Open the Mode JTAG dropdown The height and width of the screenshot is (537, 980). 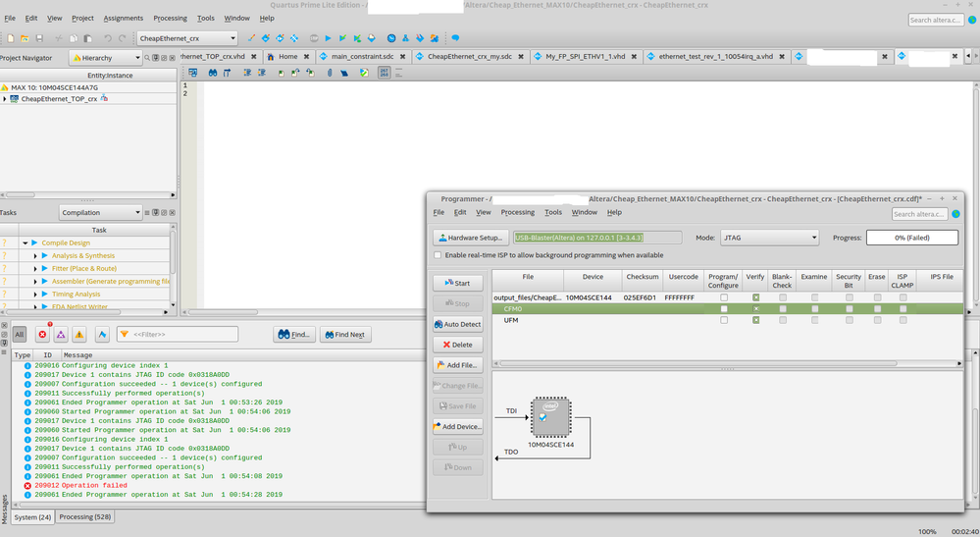[x=769, y=238]
